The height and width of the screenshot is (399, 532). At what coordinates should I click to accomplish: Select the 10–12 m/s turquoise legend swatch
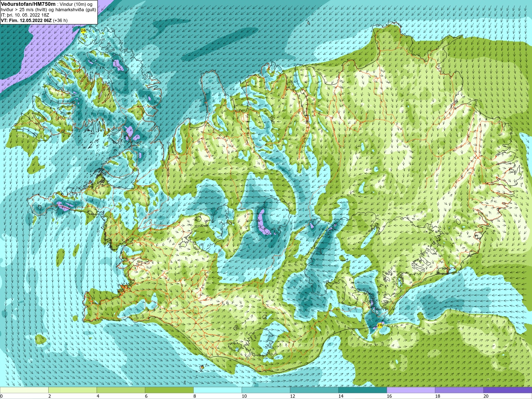point(266,390)
